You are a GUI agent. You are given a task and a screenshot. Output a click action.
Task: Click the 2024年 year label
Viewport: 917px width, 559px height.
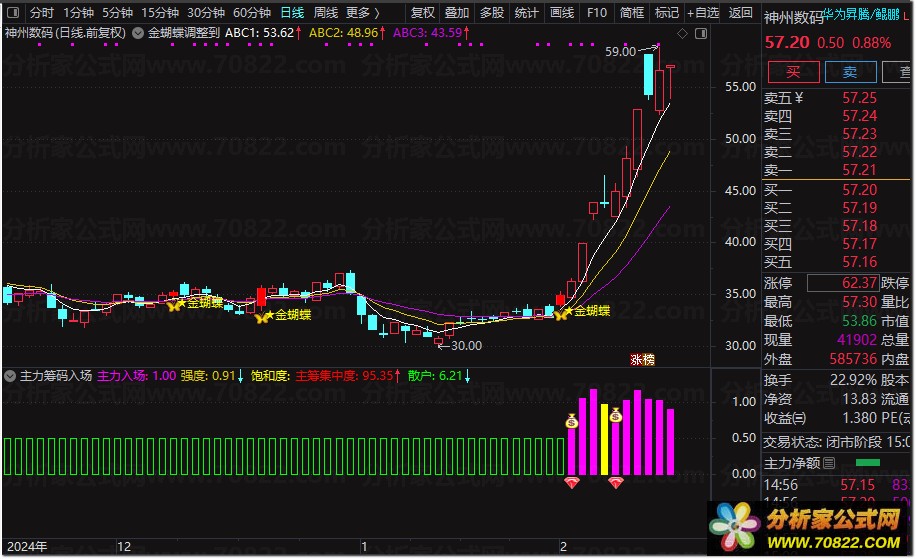[x=27, y=547]
